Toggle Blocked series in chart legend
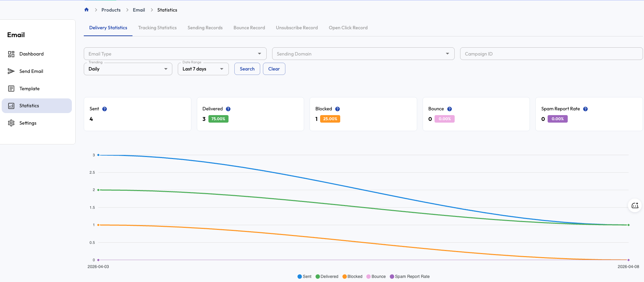 (352, 277)
